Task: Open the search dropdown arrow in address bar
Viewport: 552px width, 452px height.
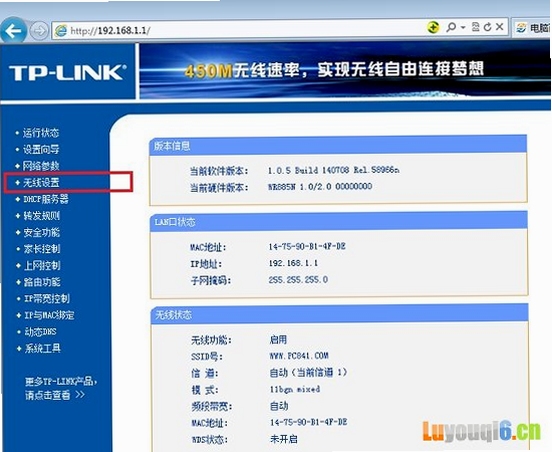Action: 463,27
